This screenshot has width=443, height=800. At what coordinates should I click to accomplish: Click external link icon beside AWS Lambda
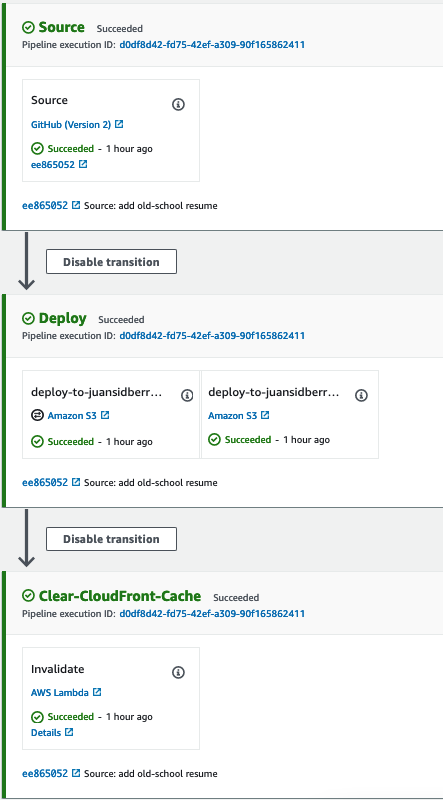click(97, 692)
